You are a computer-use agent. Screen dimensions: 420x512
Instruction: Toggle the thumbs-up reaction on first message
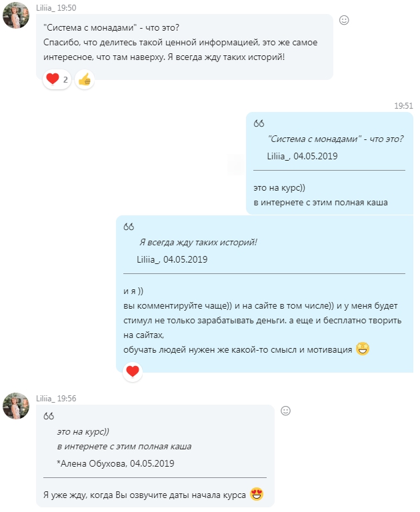click(84, 80)
